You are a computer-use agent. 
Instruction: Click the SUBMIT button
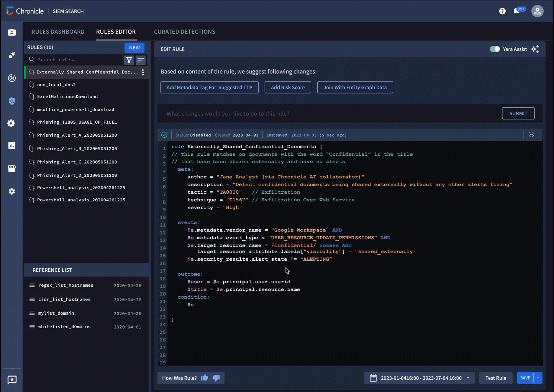pyautogui.click(x=518, y=113)
